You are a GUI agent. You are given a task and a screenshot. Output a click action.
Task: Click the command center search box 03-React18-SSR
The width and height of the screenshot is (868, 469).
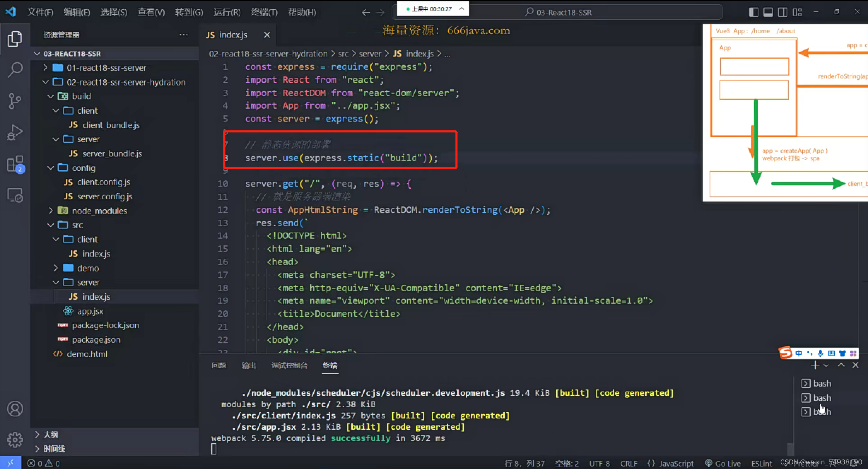[557, 12]
